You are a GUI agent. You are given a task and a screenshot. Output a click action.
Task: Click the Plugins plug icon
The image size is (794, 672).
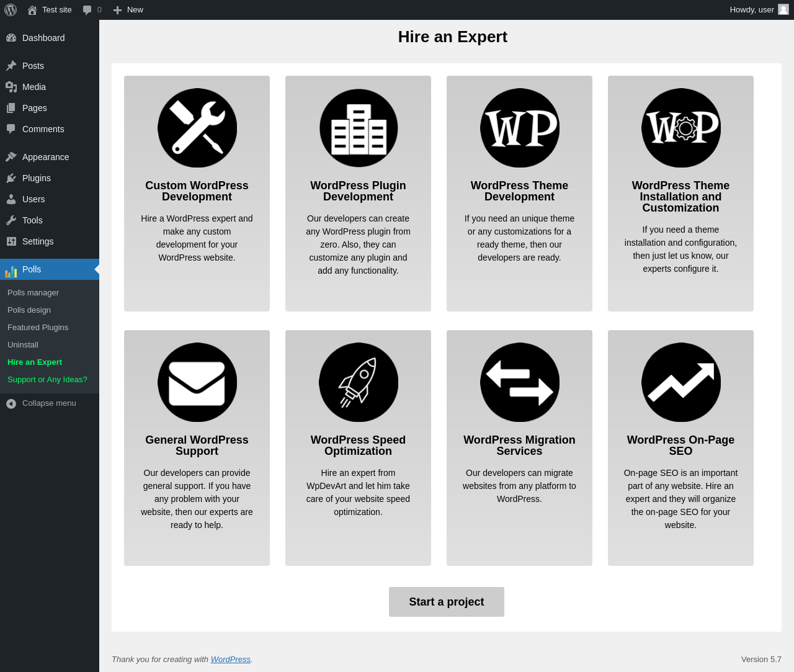pos(11,178)
